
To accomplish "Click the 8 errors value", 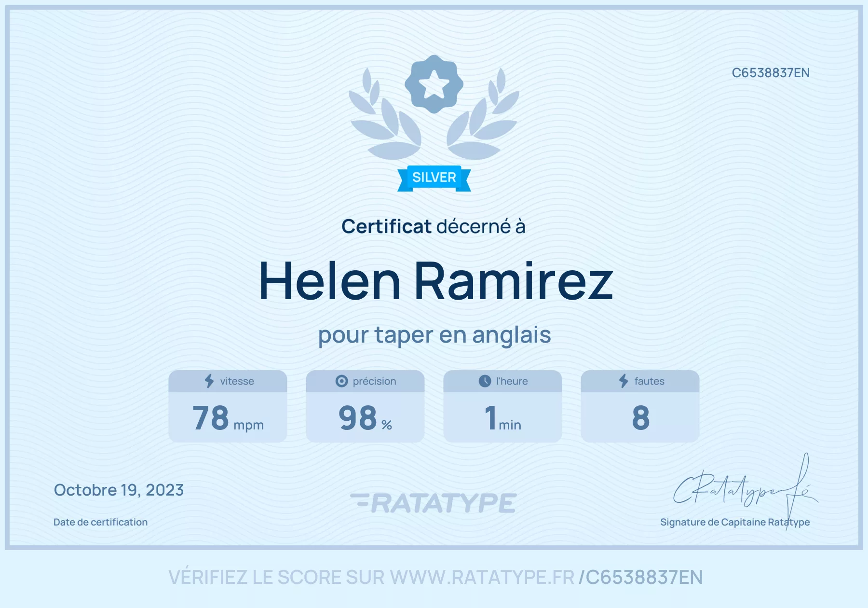I will click(641, 418).
